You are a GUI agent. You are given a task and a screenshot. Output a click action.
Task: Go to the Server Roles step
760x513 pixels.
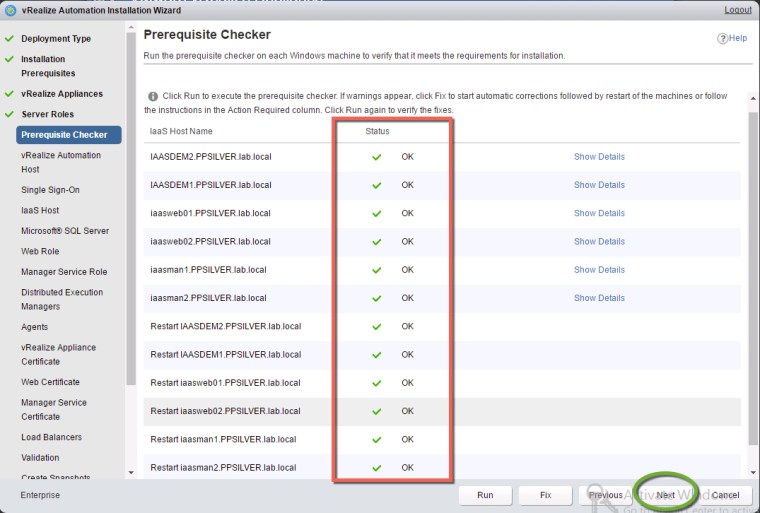pyautogui.click(x=48, y=114)
